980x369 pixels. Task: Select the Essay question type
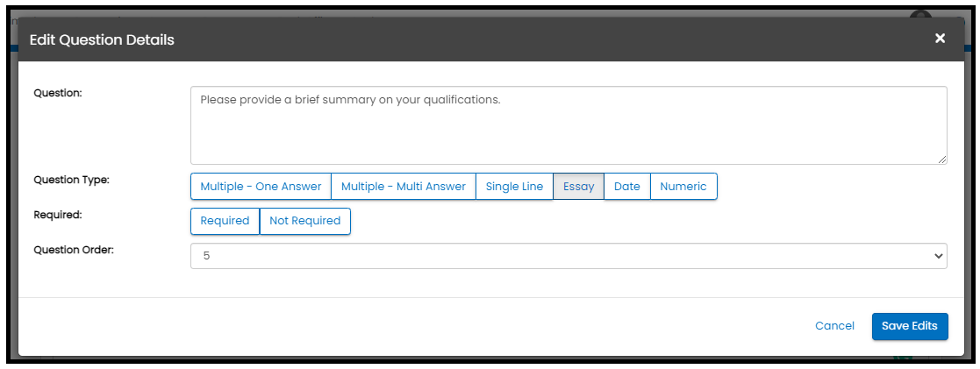click(x=578, y=187)
